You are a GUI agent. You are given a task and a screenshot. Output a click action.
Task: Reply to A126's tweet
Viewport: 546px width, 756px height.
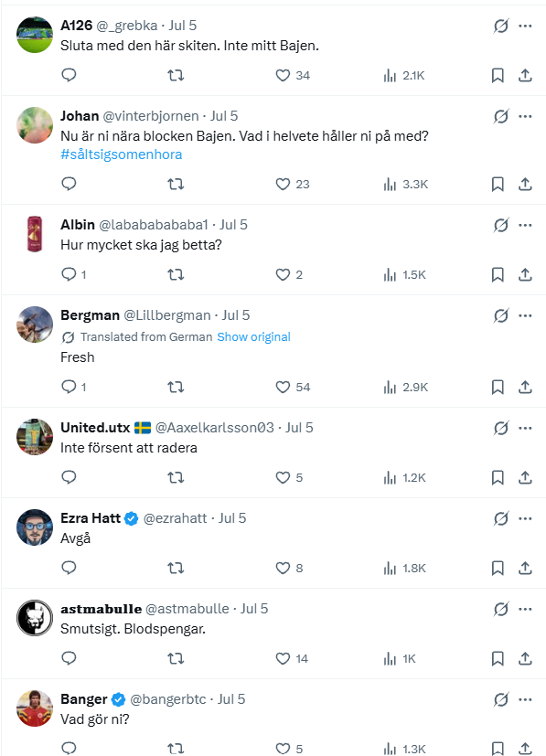[69, 75]
